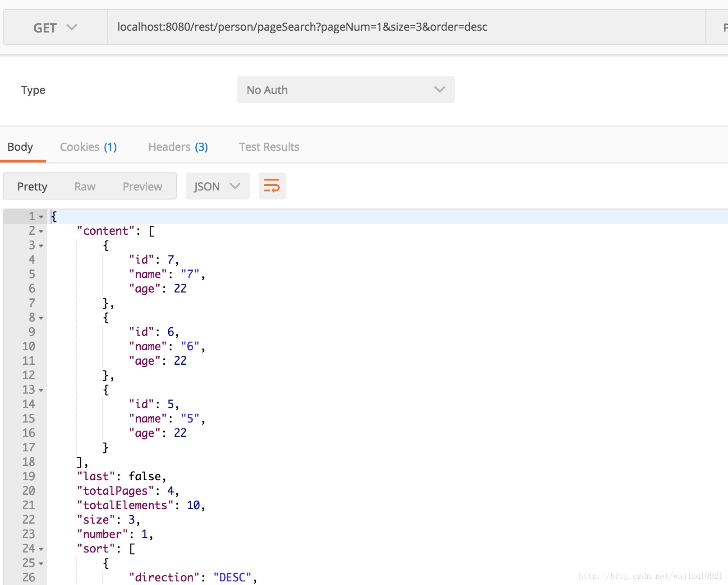Click the "id": 5 line
The image size is (728, 585).
click(154, 404)
